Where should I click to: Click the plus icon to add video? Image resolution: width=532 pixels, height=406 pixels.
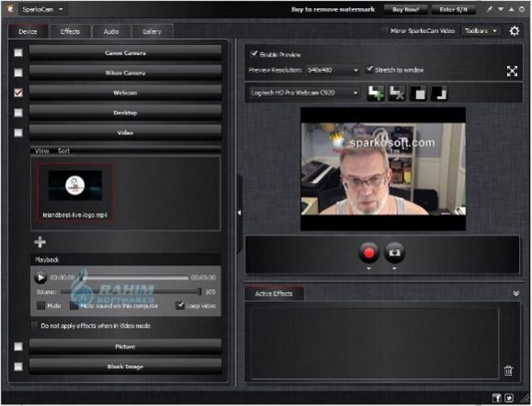click(40, 242)
